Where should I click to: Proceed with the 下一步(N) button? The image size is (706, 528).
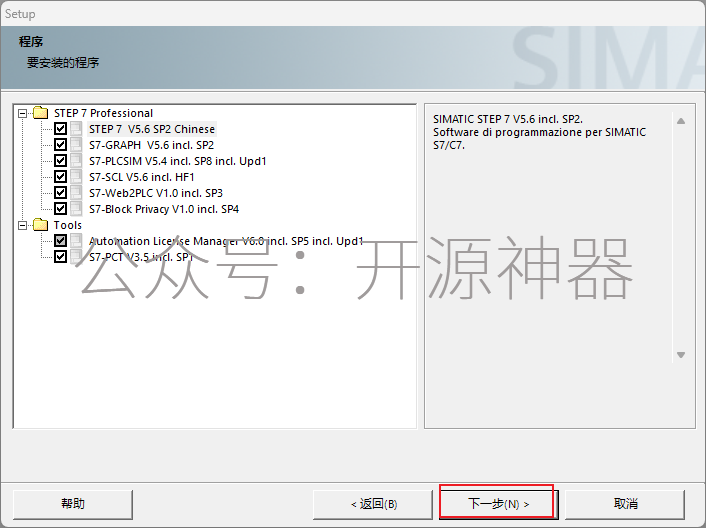tap(498, 504)
